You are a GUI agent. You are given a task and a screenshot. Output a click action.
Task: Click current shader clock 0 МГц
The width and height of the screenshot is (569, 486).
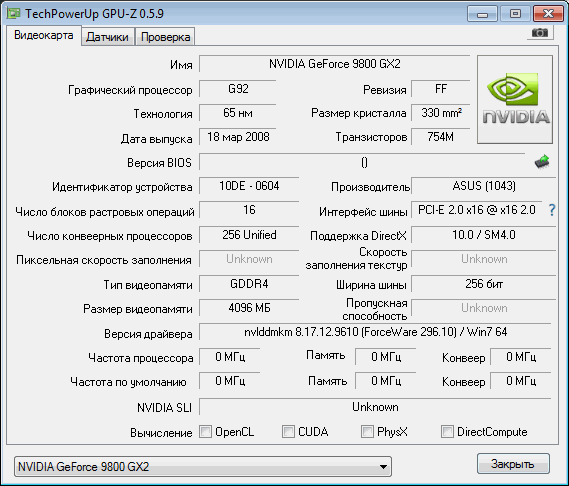[520, 357]
